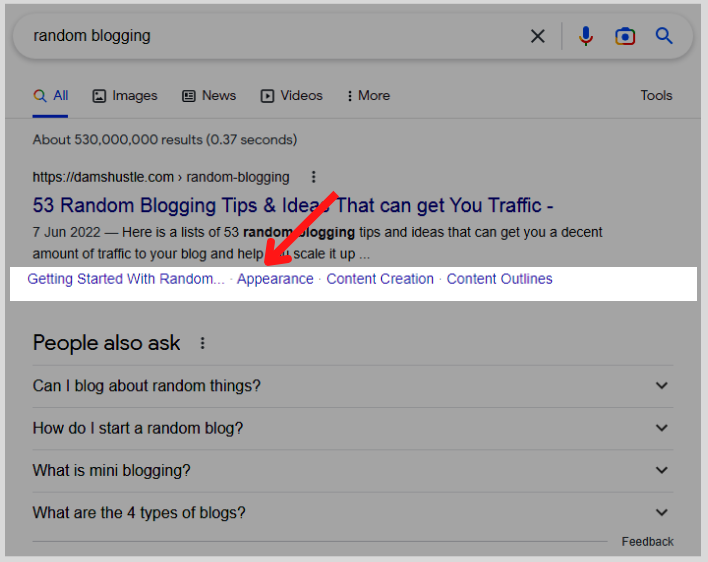The image size is (708, 562).
Task: Expand 'What is mini blogging?' question
Action: click(x=353, y=470)
